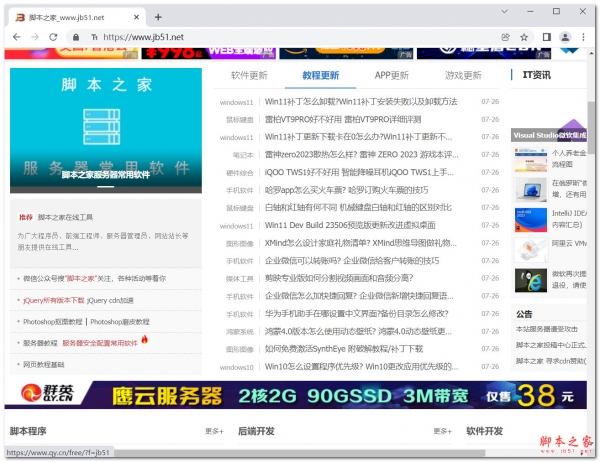The image size is (600, 462).
Task: Open iQOO TWS1好不好用 article
Action: (359, 172)
